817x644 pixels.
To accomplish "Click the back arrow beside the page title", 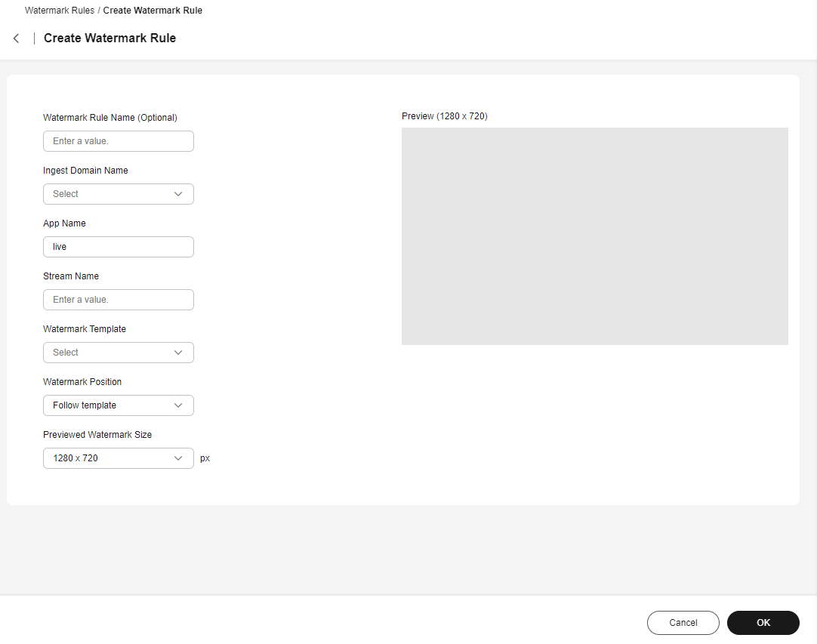I will pos(17,39).
